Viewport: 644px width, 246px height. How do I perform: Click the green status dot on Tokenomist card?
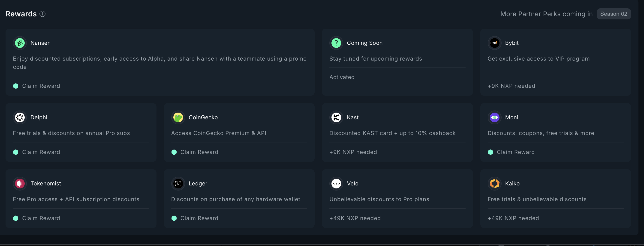coord(16,218)
